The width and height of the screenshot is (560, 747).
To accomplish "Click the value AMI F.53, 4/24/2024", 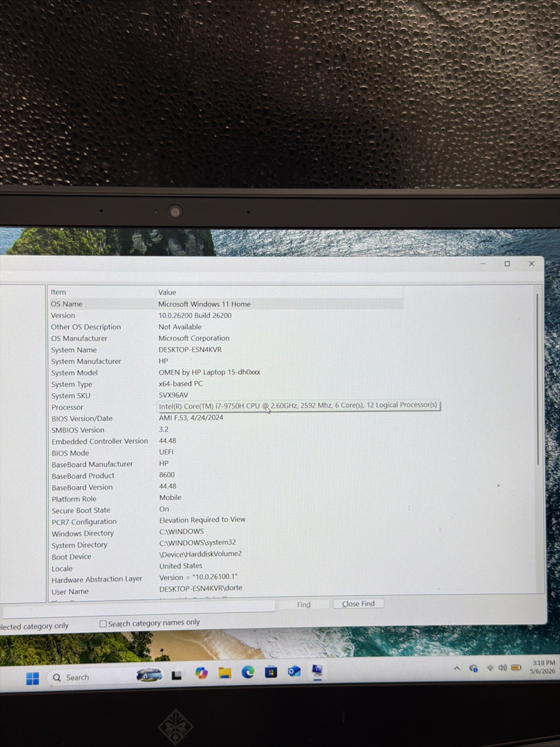I will 191,418.
